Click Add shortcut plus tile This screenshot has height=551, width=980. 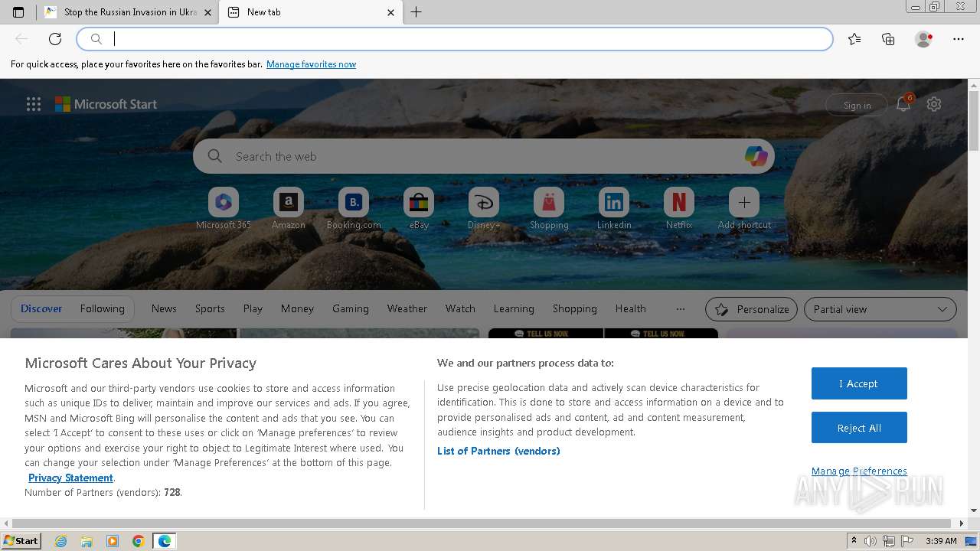[744, 209]
